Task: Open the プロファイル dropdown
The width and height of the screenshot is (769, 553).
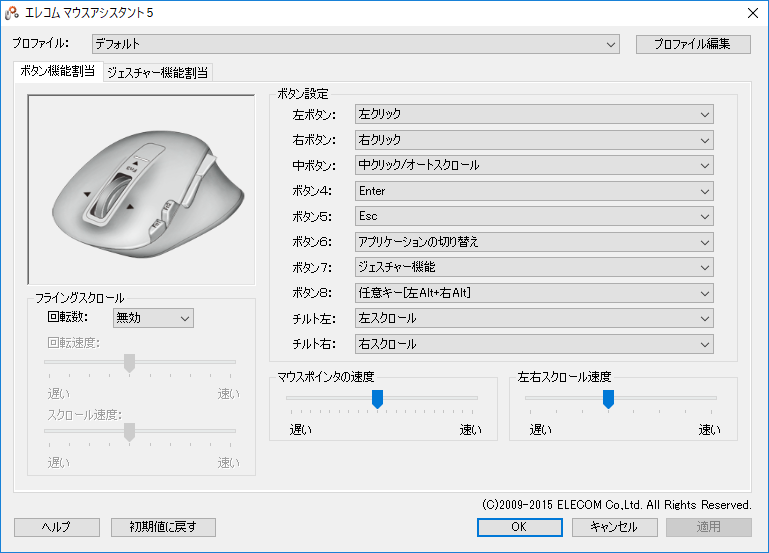Action: (x=356, y=44)
